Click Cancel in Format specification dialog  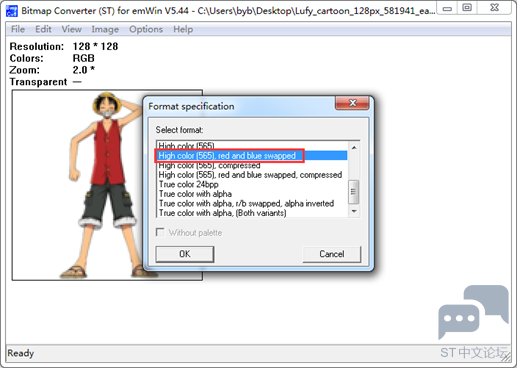pos(332,254)
